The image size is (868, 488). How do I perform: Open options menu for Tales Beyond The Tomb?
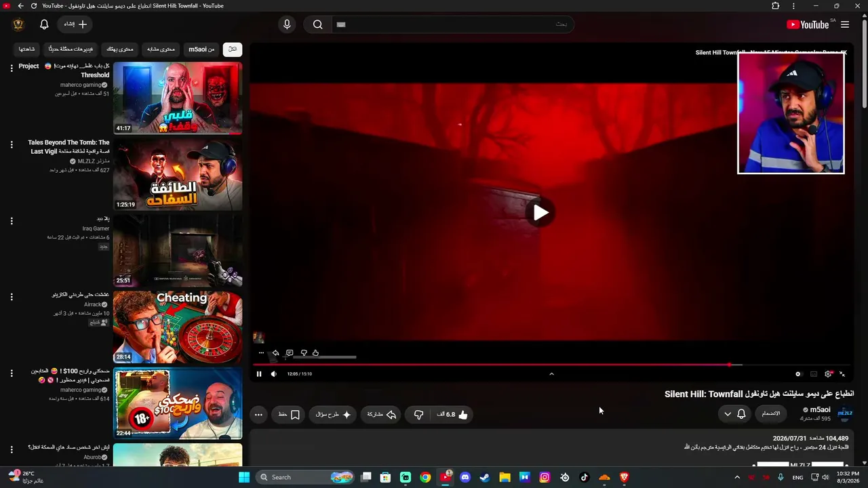pyautogui.click(x=12, y=144)
